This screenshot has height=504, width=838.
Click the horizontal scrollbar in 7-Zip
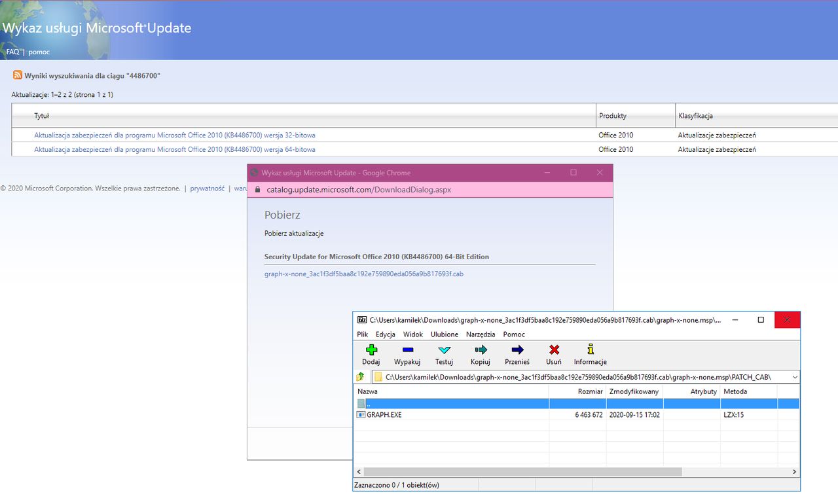(x=522, y=471)
